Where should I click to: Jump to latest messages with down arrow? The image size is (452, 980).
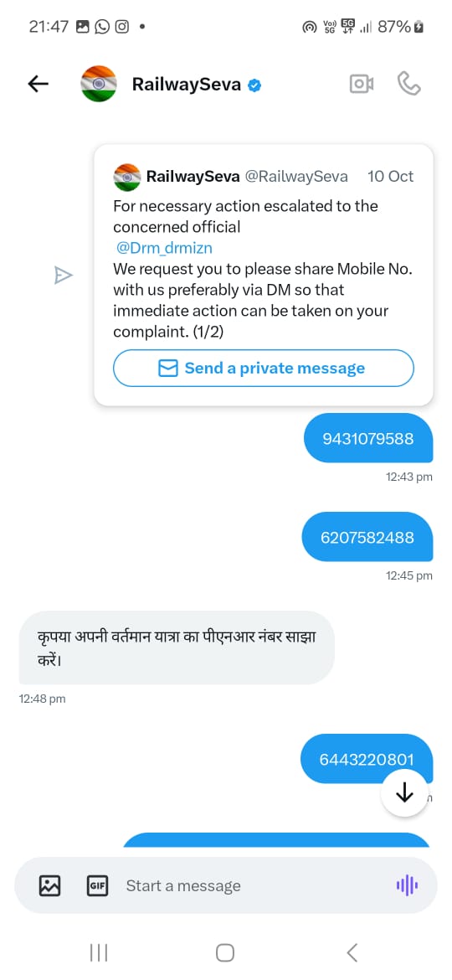click(x=404, y=793)
